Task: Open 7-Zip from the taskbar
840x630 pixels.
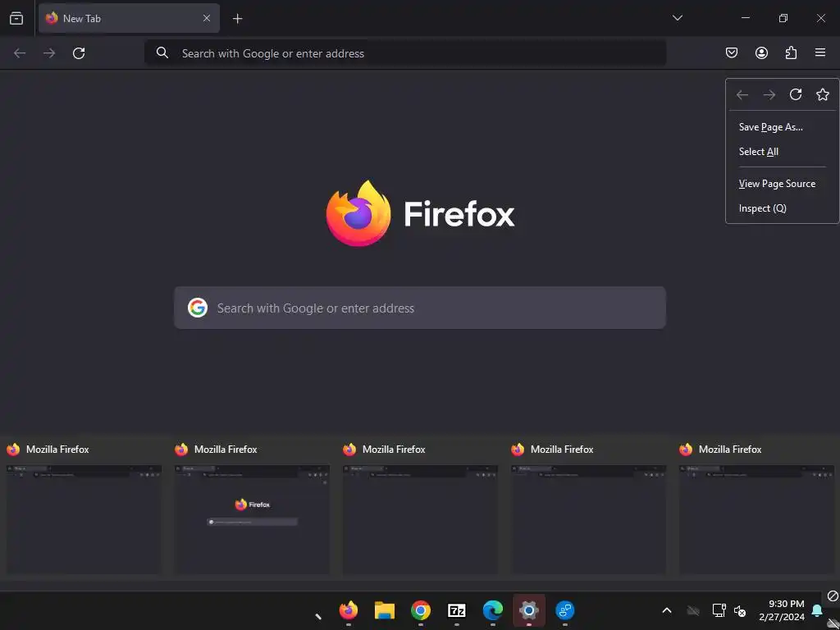Action: point(456,610)
